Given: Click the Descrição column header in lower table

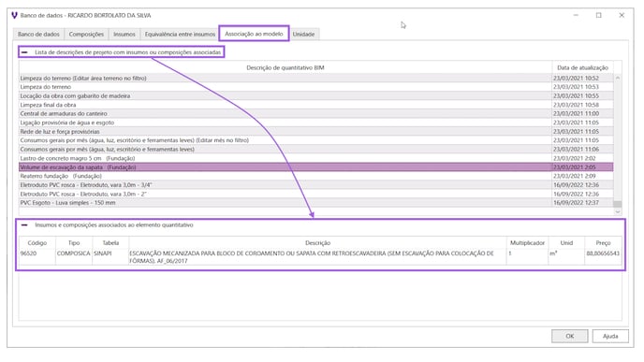Looking at the screenshot, I should click(x=317, y=243).
